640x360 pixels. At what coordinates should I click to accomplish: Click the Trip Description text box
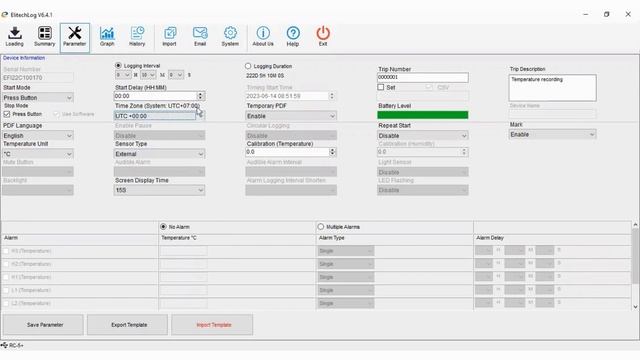(552, 87)
